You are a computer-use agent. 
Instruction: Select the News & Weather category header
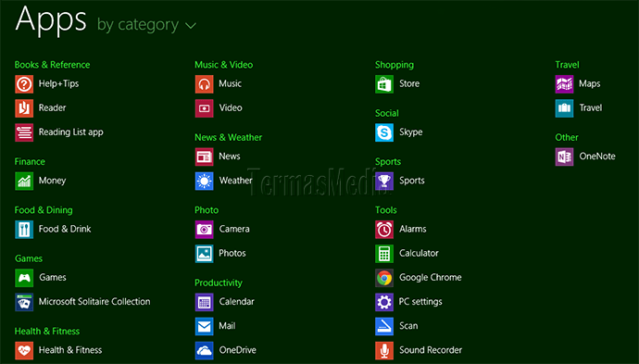(x=228, y=138)
